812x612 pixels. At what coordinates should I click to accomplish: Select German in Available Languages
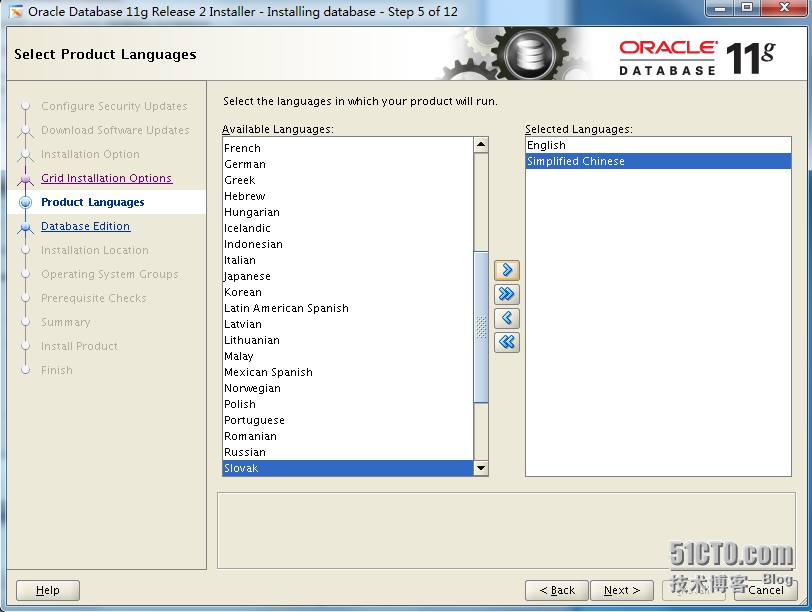[347, 164]
